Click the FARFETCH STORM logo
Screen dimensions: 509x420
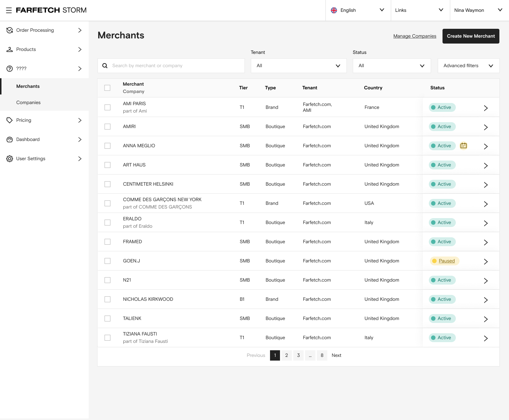pyautogui.click(x=51, y=10)
